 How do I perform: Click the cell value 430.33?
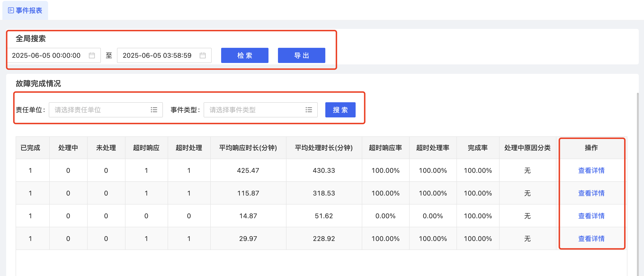pyautogui.click(x=324, y=170)
